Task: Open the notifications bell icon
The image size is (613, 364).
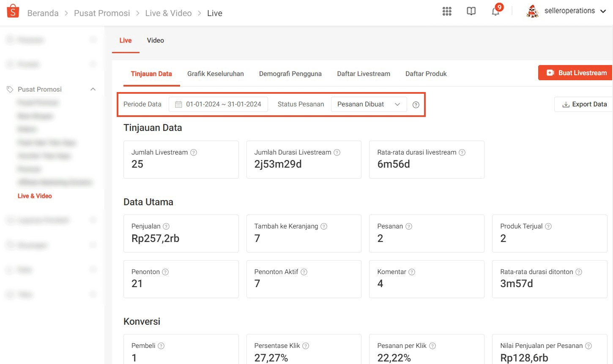Action: point(495,11)
